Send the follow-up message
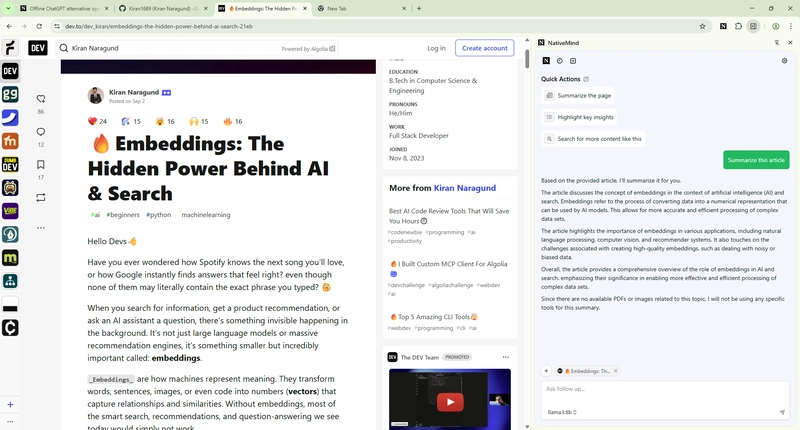 click(782, 412)
